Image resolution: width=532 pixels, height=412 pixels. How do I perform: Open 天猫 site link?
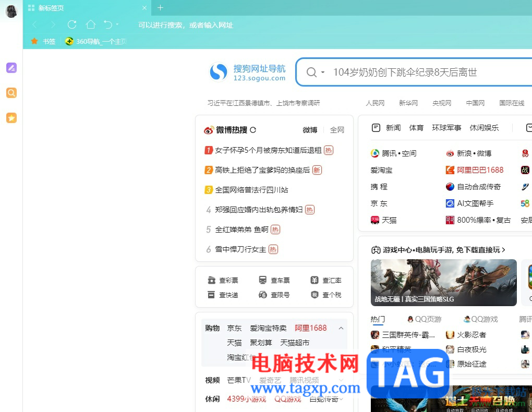[384, 220]
